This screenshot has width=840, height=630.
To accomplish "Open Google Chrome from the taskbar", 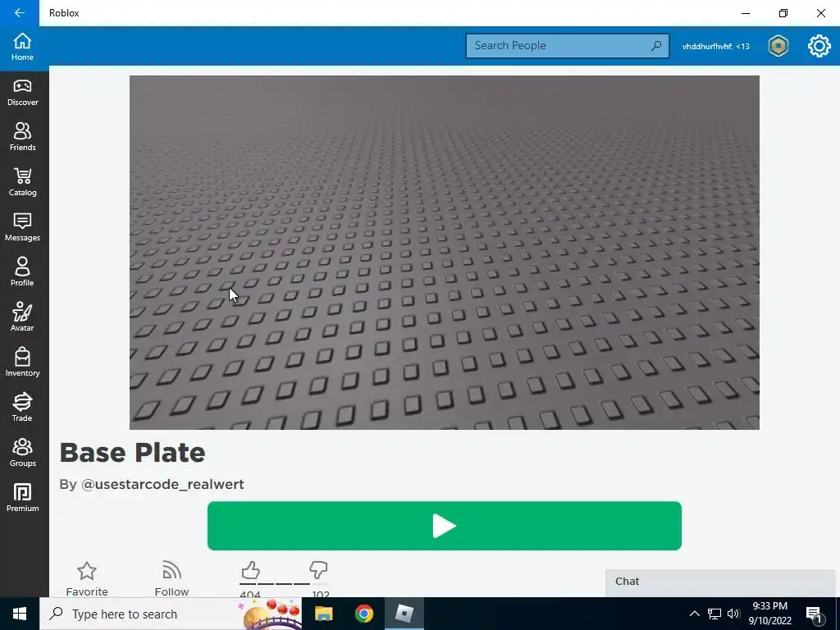I will 363,614.
